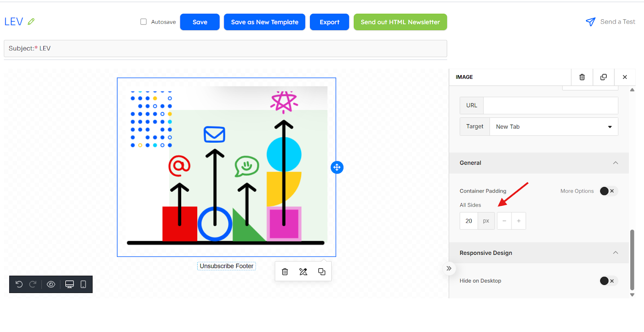Image resolution: width=644 pixels, height=332 pixels.
Task: Click the Undo icon
Action: coord(19,284)
